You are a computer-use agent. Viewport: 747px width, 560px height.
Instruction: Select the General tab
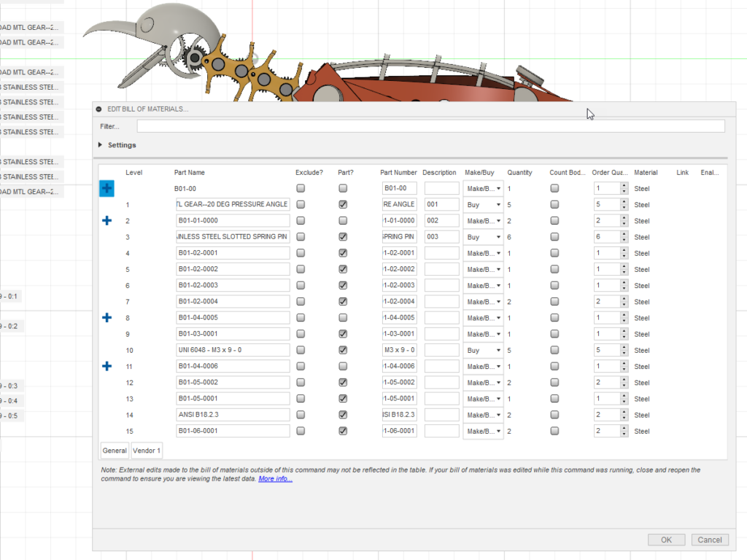115,451
